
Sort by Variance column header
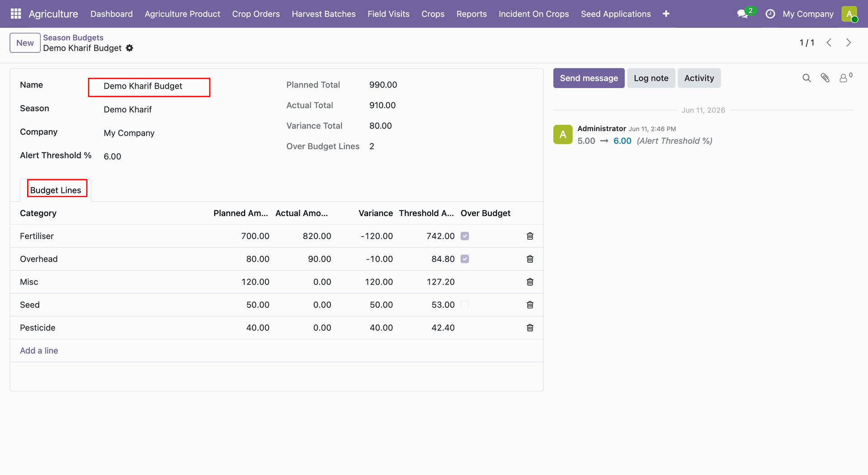pyautogui.click(x=376, y=213)
